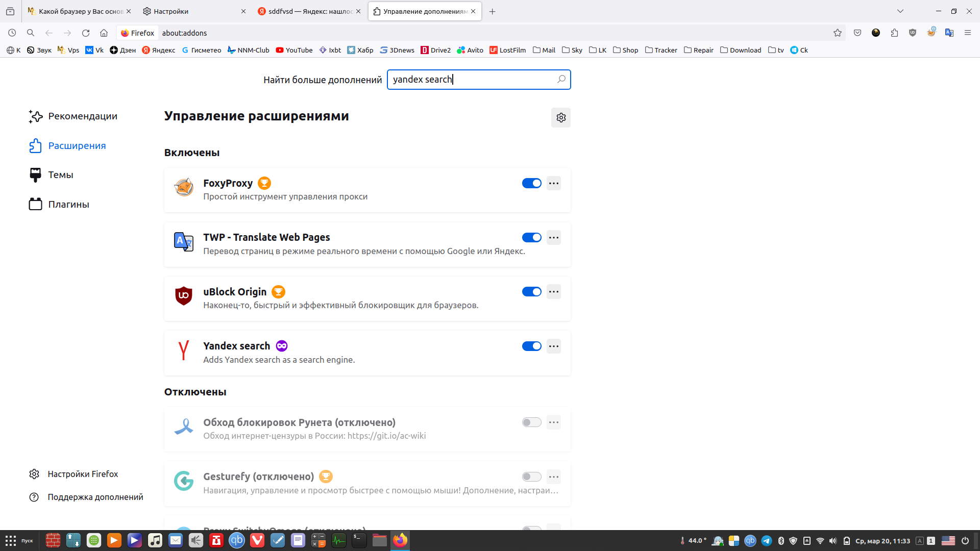The image size is (980, 551).
Task: Enable Обход блокировок Рунета toggle
Action: pos(532,422)
